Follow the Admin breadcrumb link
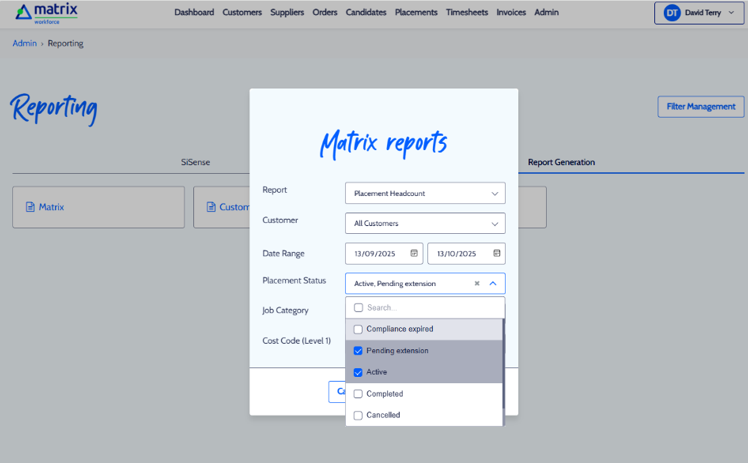The width and height of the screenshot is (748, 463). pyautogui.click(x=24, y=44)
